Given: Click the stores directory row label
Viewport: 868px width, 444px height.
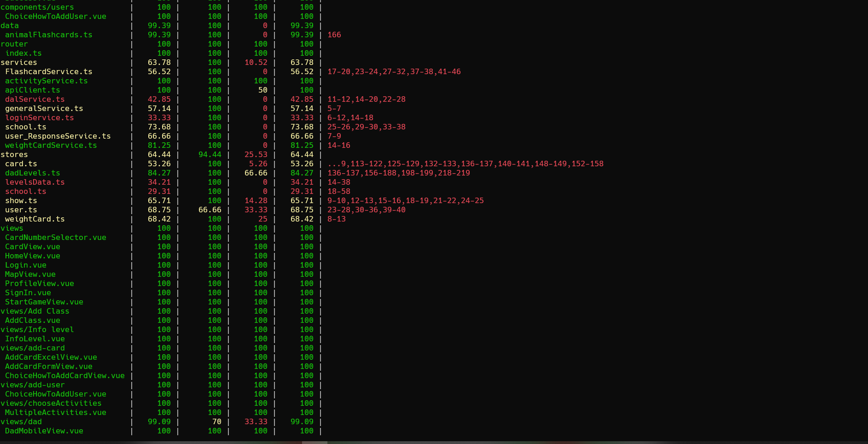Looking at the screenshot, I should [14, 155].
